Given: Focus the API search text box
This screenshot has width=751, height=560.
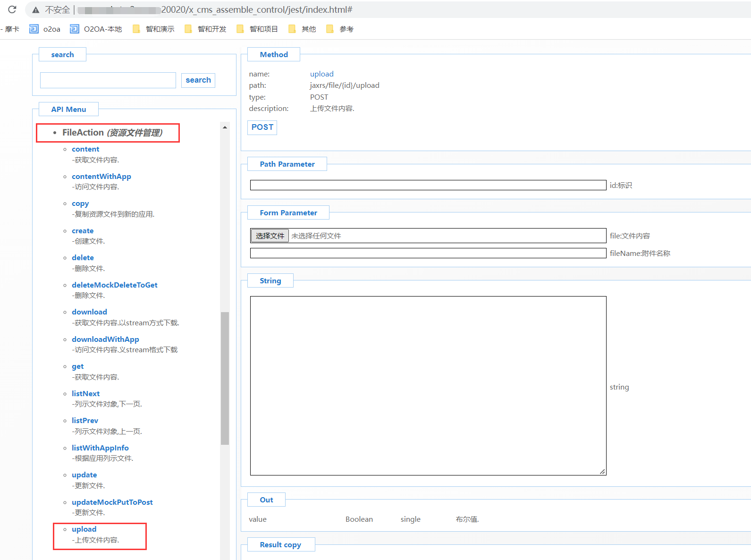Looking at the screenshot, I should pyautogui.click(x=108, y=80).
